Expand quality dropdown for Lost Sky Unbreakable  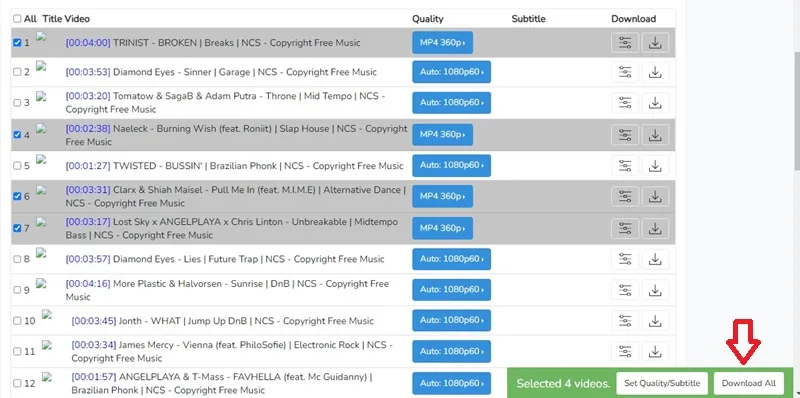pyautogui.click(x=442, y=228)
